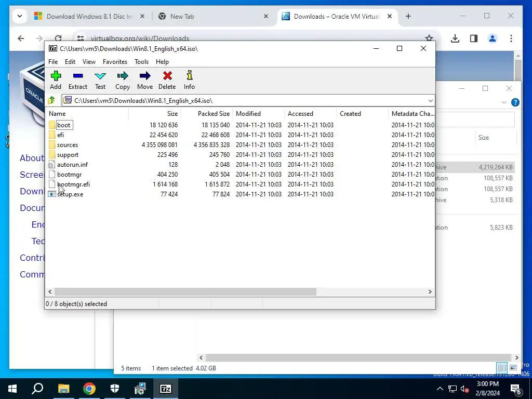The width and height of the screenshot is (532, 399).
Task: Switch Explorer to details view
Action: pyautogui.click(x=502, y=368)
